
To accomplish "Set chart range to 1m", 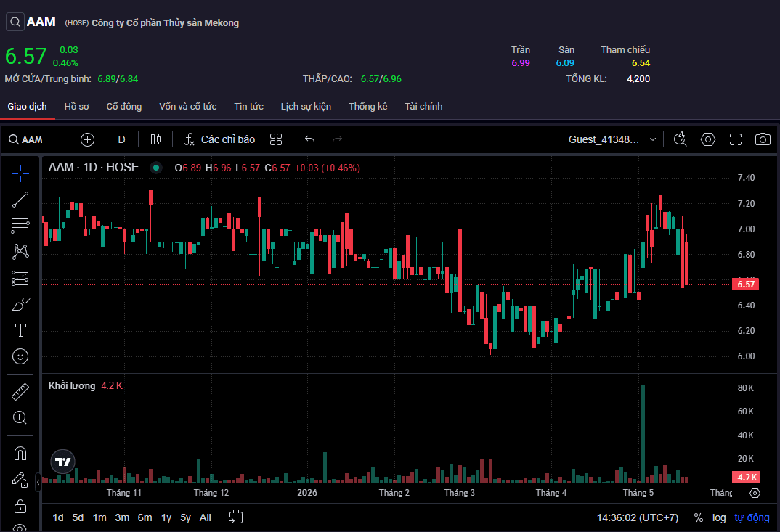I will 99,517.
